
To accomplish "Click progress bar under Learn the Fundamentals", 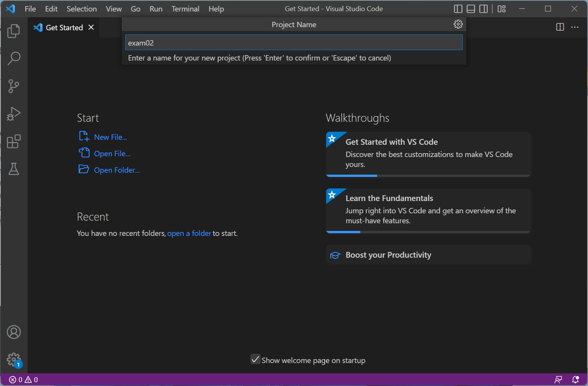I will 428,232.
